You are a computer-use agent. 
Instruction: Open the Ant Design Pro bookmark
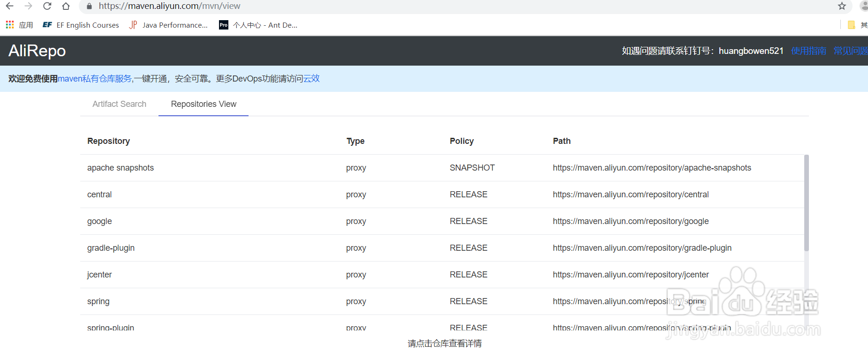[258, 25]
